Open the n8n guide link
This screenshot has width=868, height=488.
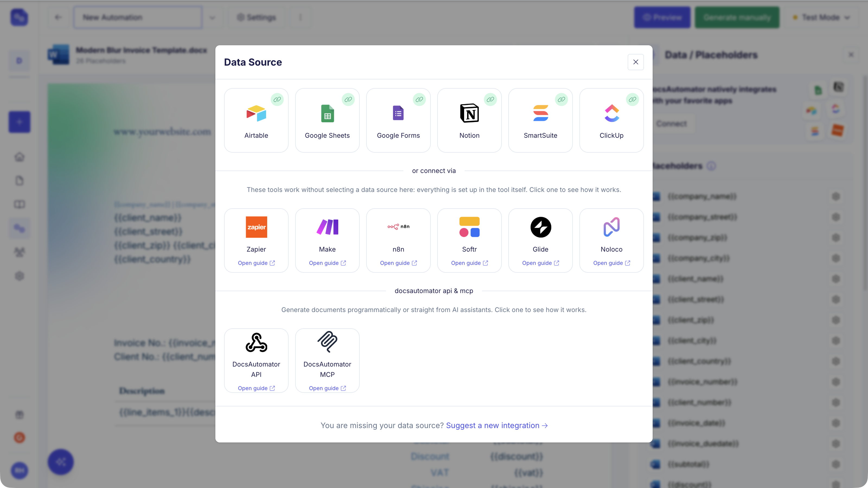point(399,263)
